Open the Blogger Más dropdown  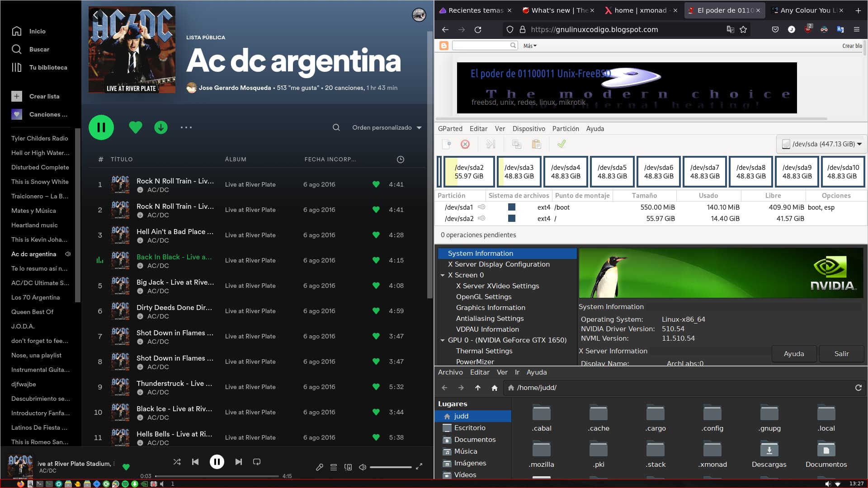click(x=530, y=46)
